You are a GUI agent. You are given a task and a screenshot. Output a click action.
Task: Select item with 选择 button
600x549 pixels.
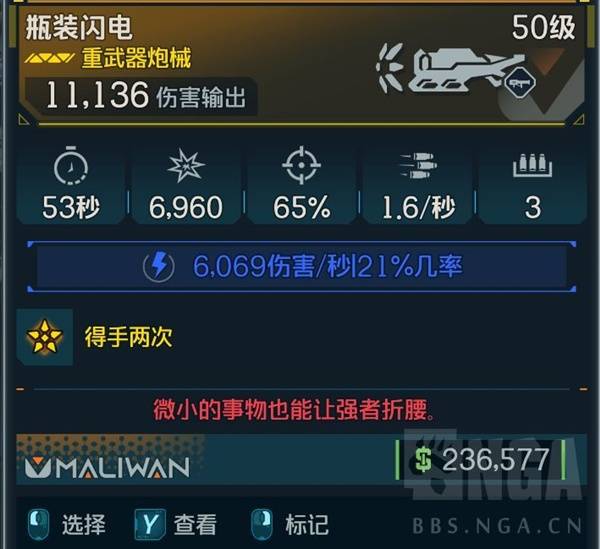[x=67, y=524]
